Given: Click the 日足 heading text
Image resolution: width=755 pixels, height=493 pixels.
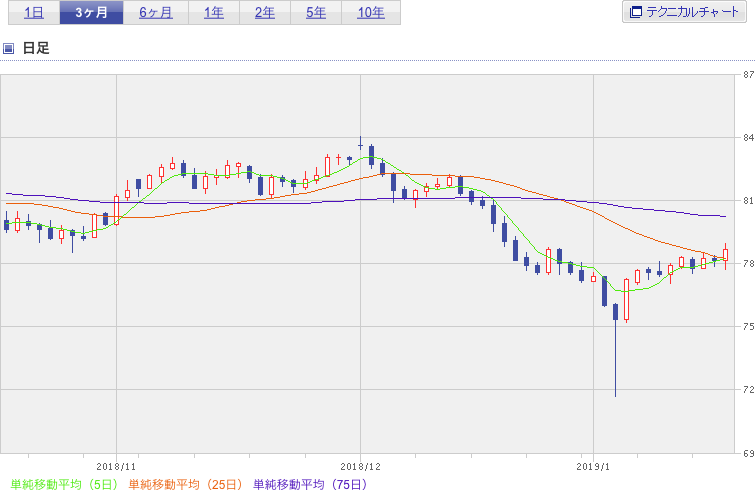Looking at the screenshot, I should point(36,48).
